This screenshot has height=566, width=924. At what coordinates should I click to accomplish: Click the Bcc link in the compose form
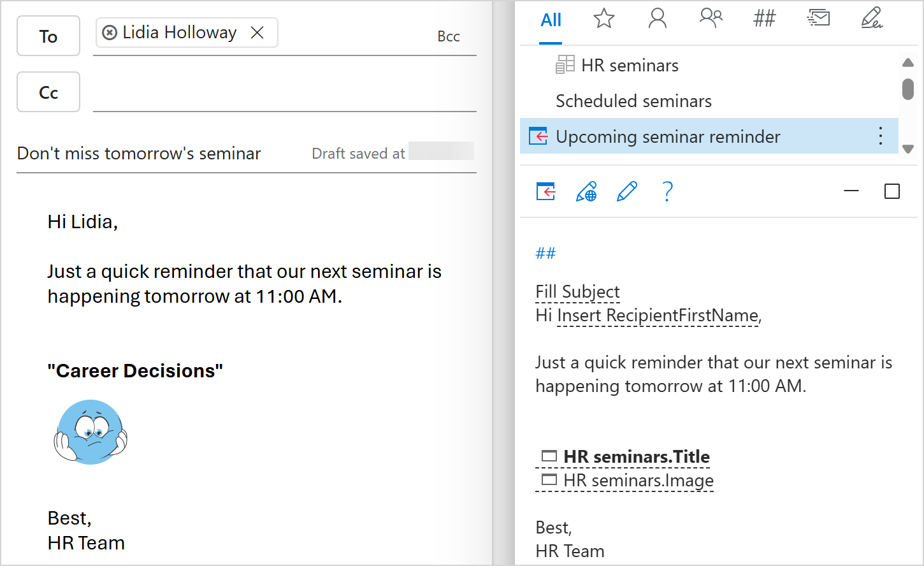click(x=449, y=36)
